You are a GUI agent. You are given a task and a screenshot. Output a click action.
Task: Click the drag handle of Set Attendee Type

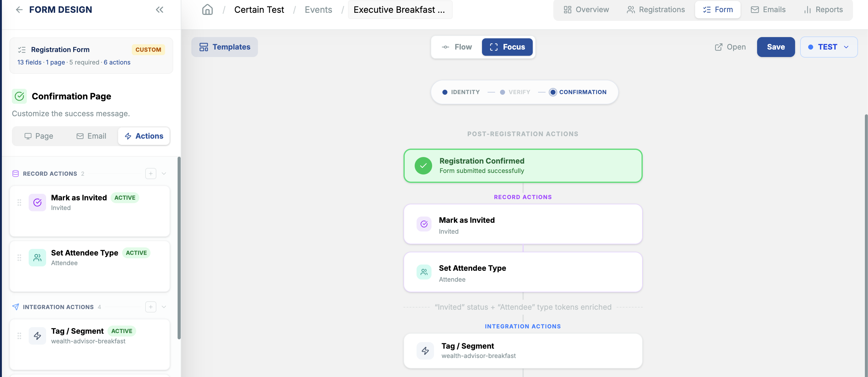tap(19, 258)
